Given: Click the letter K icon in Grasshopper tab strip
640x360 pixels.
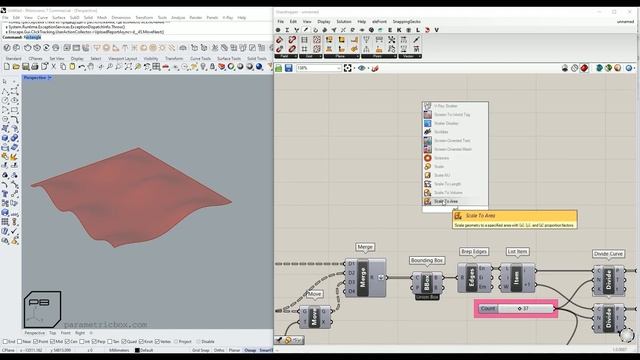Looking at the screenshot, I should pyautogui.click(x=399, y=30).
